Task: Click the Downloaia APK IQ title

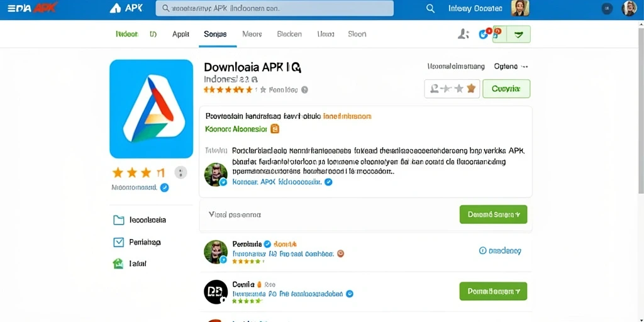Action: [253, 67]
